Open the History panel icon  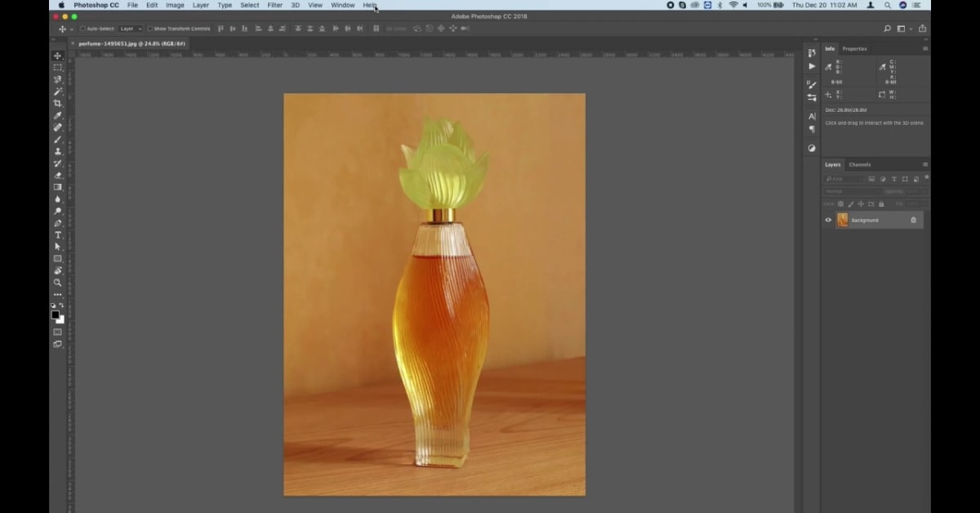coord(812,53)
